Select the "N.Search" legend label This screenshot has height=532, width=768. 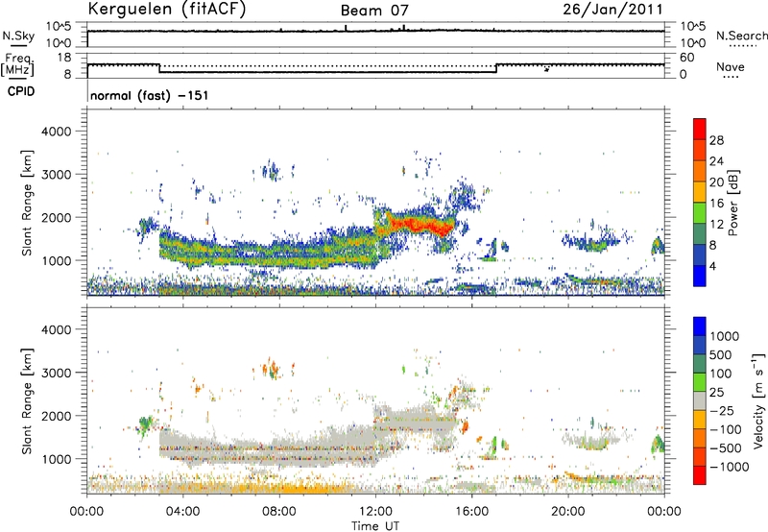[742, 36]
